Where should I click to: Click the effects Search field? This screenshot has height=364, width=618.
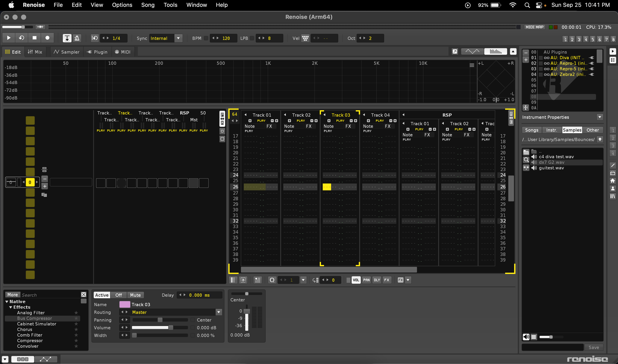(50, 295)
